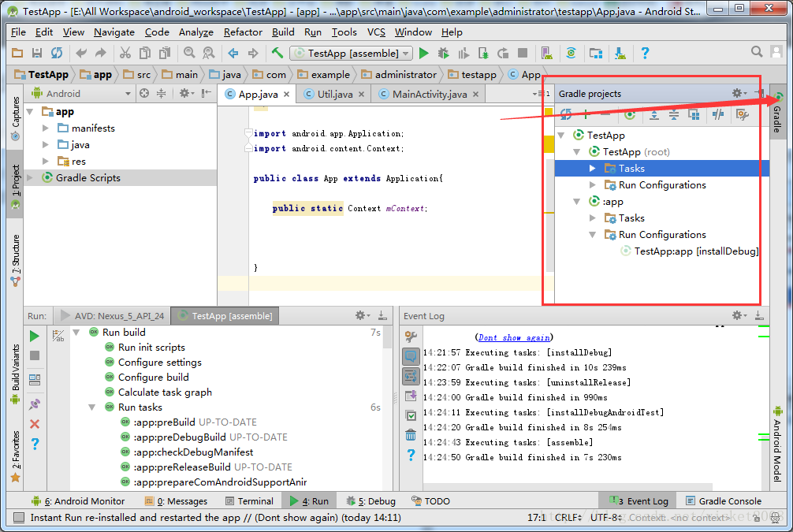Click the Find magnifier icon in toolbar
Viewport: 793px width, 532px height.
tap(189, 53)
